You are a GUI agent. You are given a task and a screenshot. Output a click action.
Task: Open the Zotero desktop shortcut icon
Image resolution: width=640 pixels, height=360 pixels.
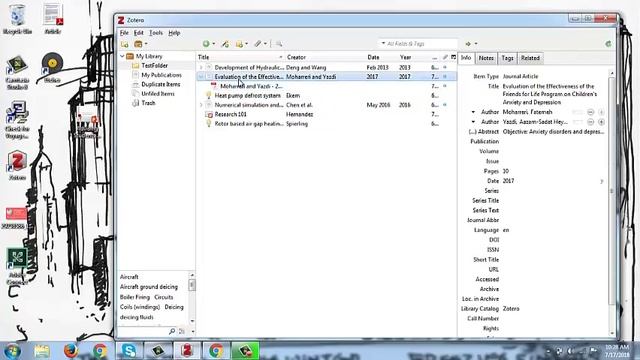pyautogui.click(x=17, y=165)
